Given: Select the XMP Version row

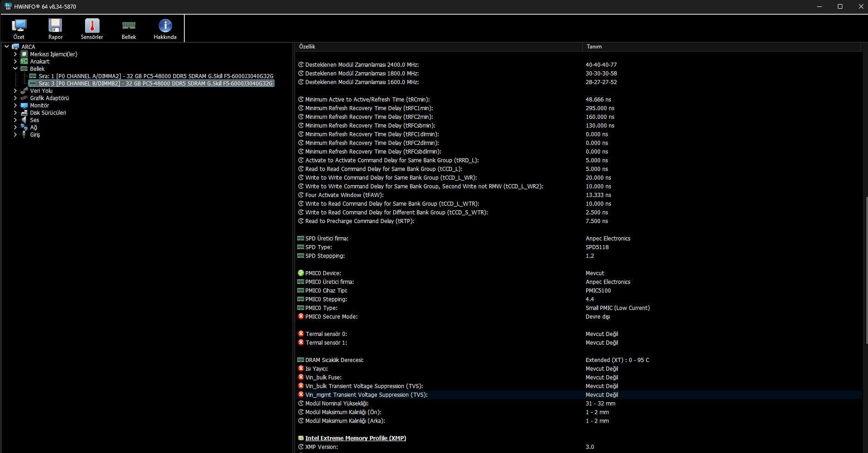Looking at the screenshot, I should point(579,447).
